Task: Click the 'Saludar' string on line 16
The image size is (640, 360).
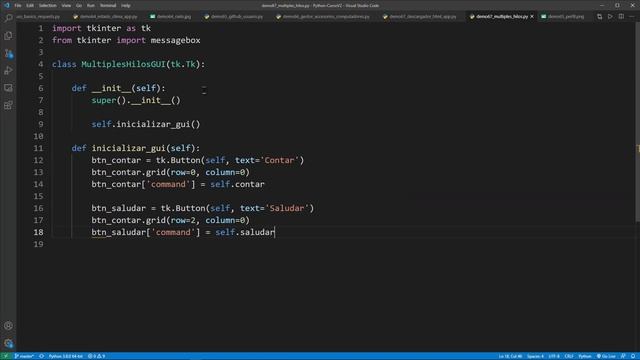Action: [x=287, y=208]
